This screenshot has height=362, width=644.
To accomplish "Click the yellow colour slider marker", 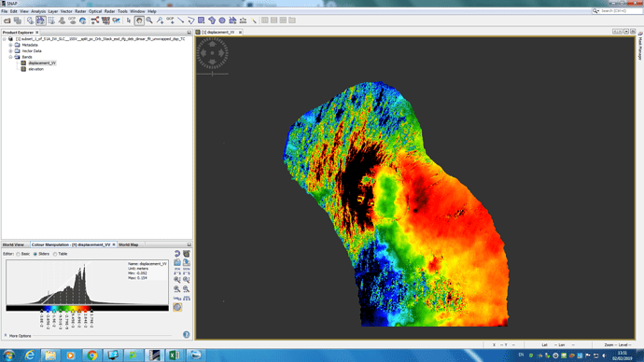I will [x=73, y=312].
